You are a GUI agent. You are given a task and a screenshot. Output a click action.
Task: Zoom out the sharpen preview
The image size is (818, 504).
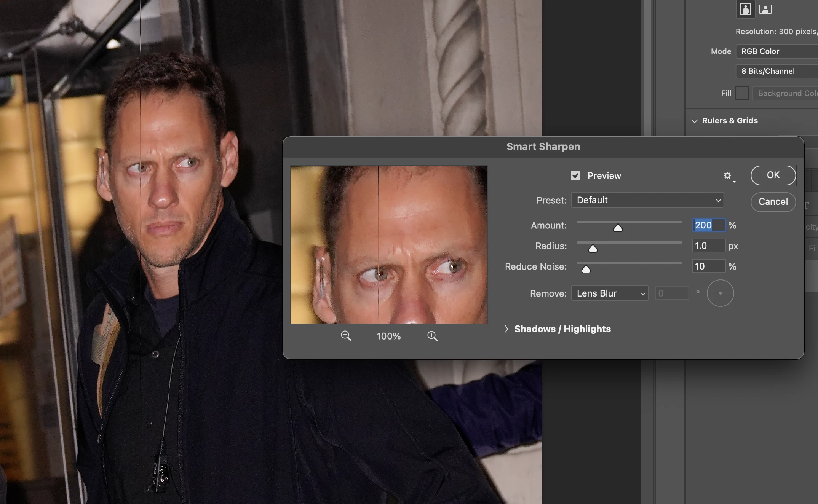346,336
